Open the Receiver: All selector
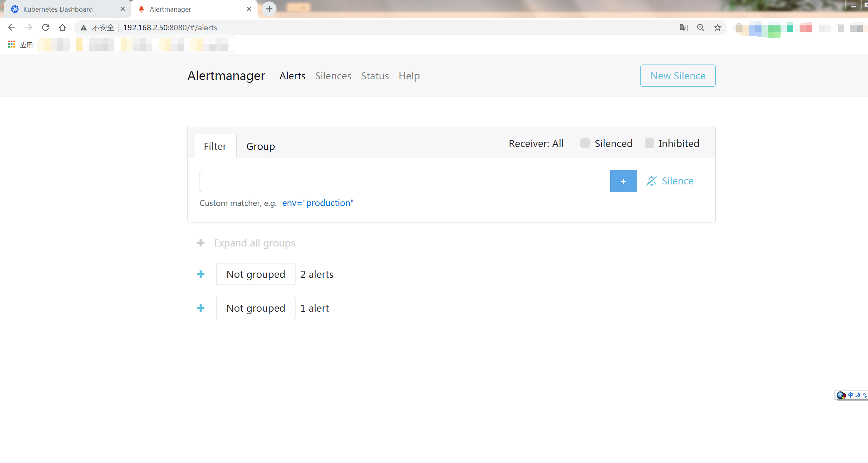Image resolution: width=868 pixels, height=463 pixels. [x=536, y=144]
